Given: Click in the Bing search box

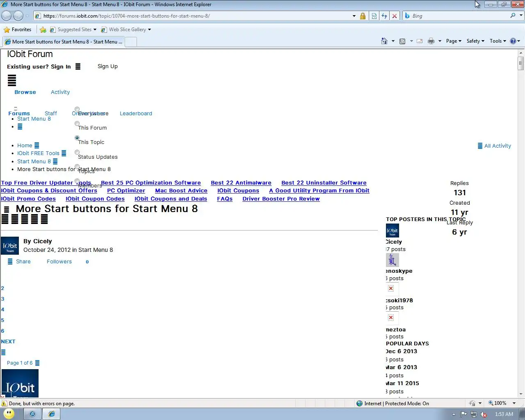Looking at the screenshot, I should 459,16.
